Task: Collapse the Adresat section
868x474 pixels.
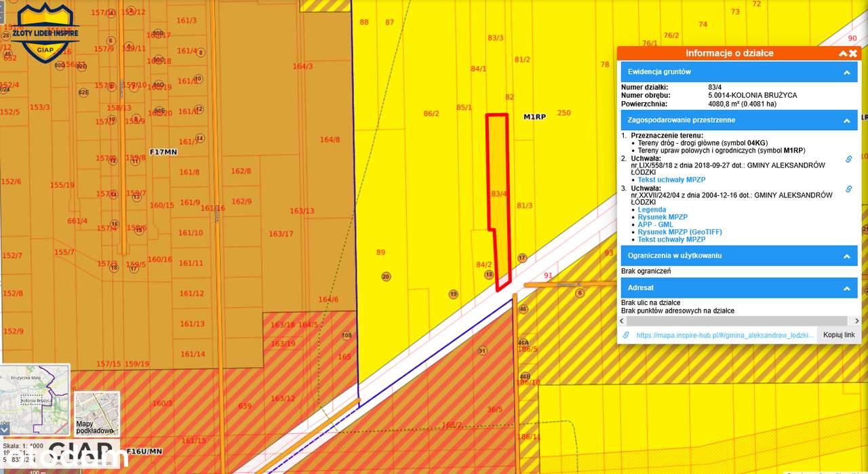Action: (846, 288)
